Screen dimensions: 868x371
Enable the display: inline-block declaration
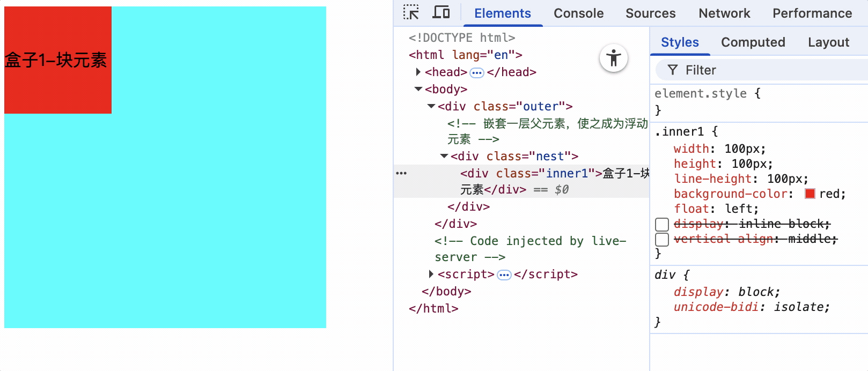tap(662, 224)
